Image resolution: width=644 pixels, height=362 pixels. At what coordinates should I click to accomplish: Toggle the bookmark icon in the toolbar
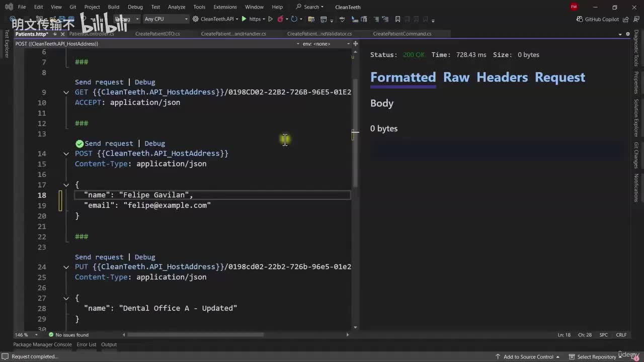pos(397,19)
